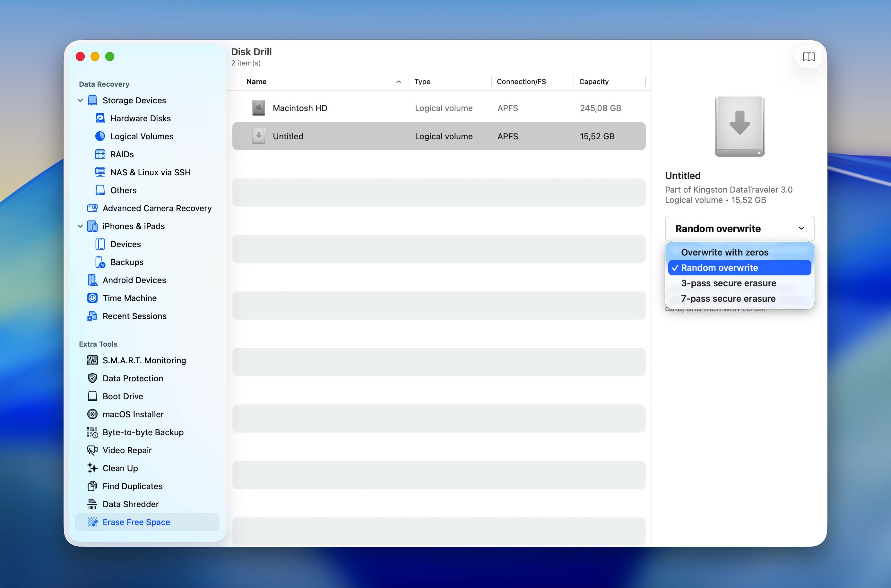Click the Data Shredder icon
This screenshot has width=891, height=588.
[x=92, y=504]
